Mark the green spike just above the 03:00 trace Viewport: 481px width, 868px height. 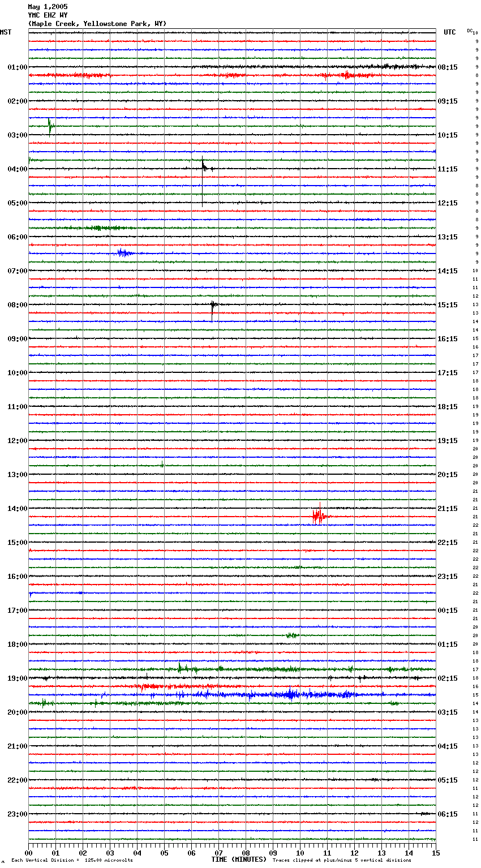coord(50,127)
